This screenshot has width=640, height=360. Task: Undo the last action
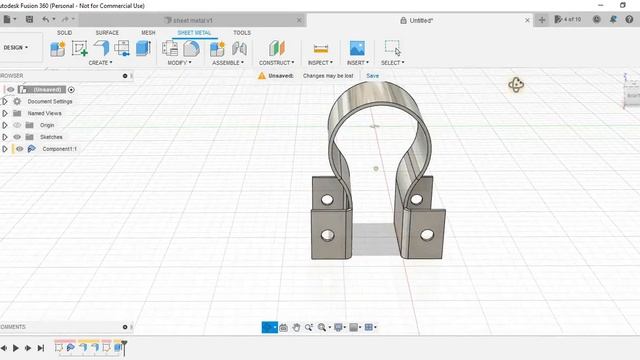(x=46, y=19)
